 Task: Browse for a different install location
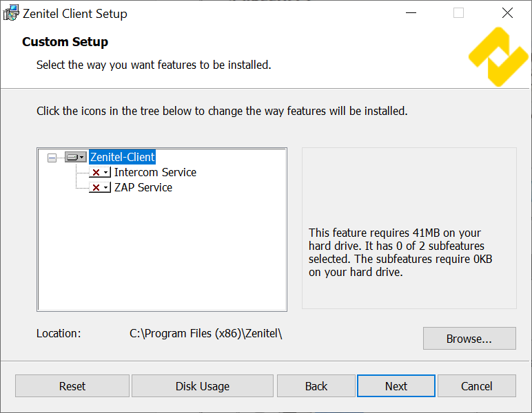469,339
